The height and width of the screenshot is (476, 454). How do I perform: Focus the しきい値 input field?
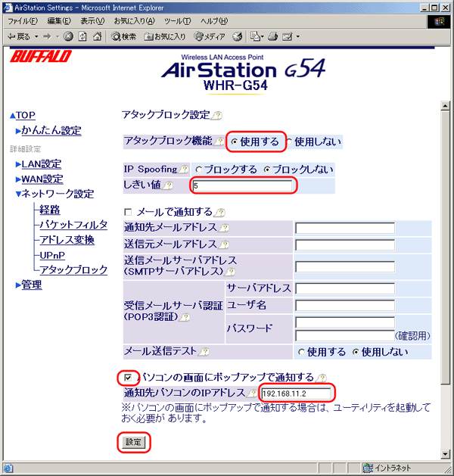click(243, 185)
